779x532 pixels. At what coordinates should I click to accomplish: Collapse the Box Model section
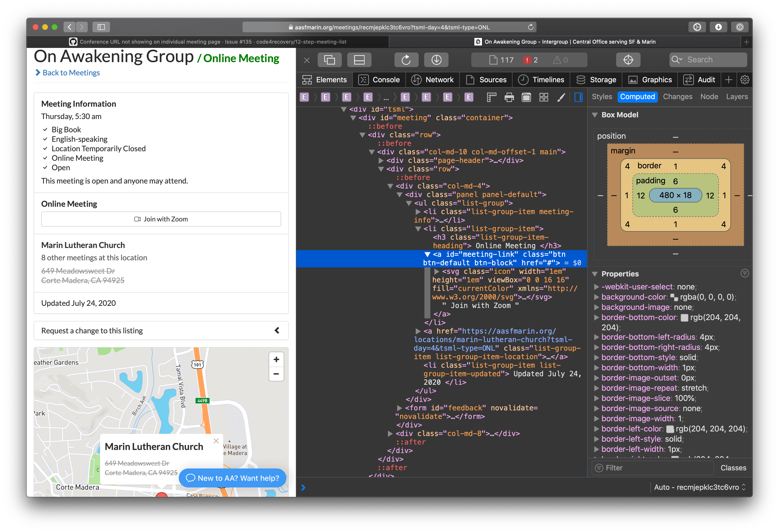click(595, 115)
